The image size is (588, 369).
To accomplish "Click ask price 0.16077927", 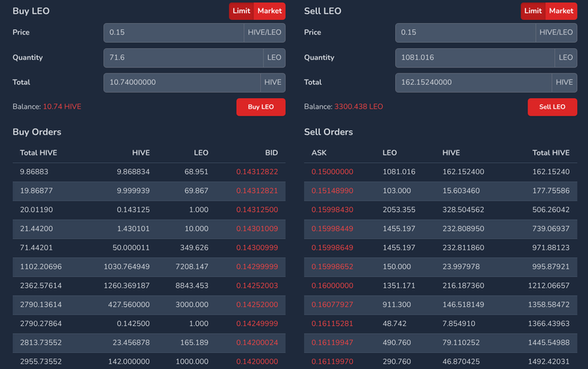I will [x=332, y=305].
